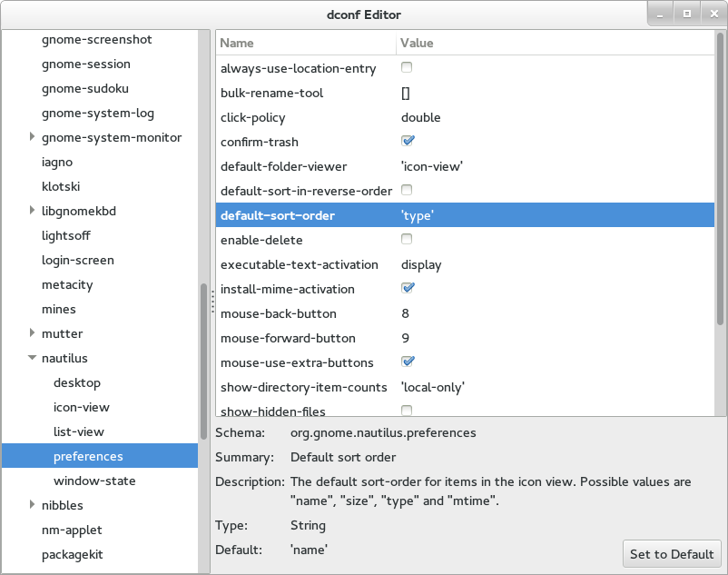Maximize the dconf Editor window
The image size is (728, 575).
tap(687, 14)
